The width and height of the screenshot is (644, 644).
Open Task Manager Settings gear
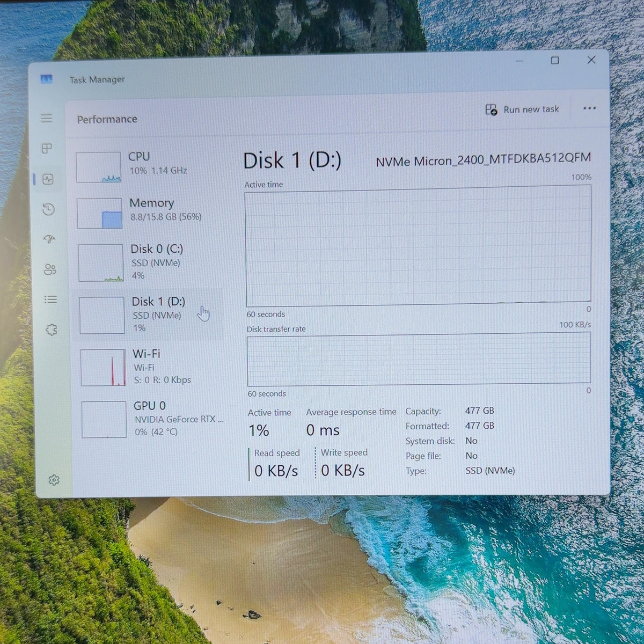click(x=54, y=480)
